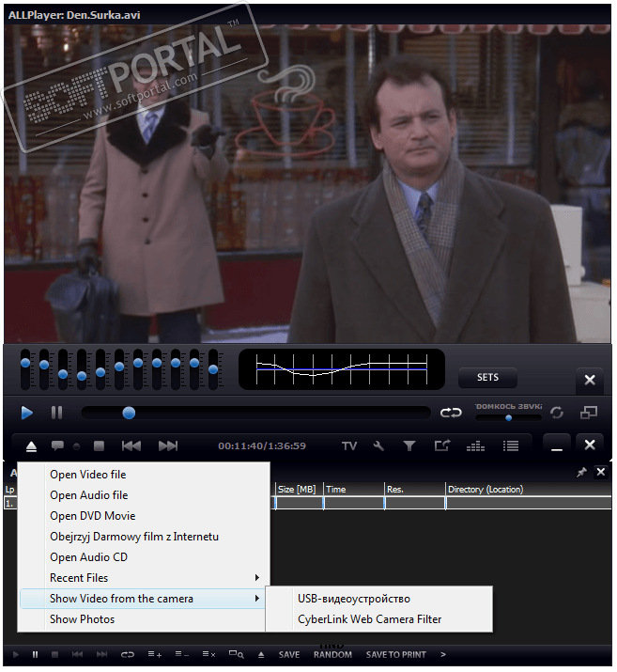Expand more playlist options arrow

pos(445,657)
